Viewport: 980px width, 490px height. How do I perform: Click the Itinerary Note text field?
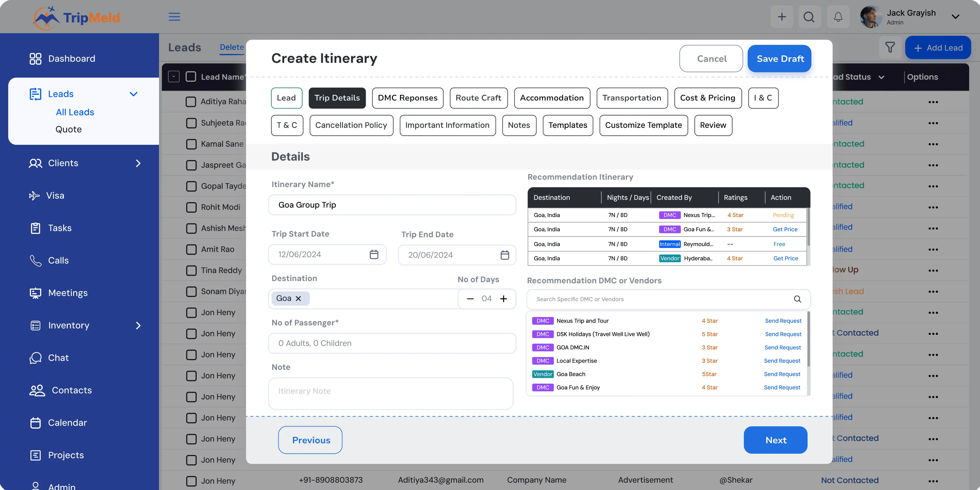pos(390,393)
